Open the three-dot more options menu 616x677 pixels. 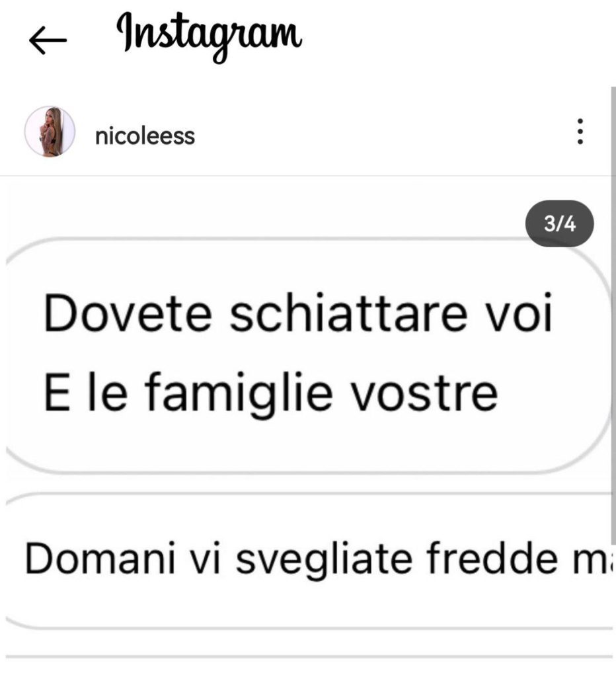(580, 132)
